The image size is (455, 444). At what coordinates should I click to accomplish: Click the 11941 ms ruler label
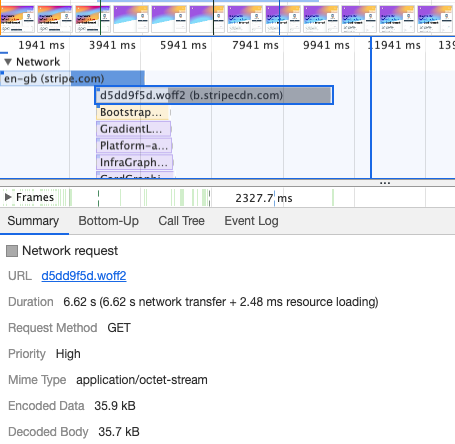pyautogui.click(x=394, y=45)
